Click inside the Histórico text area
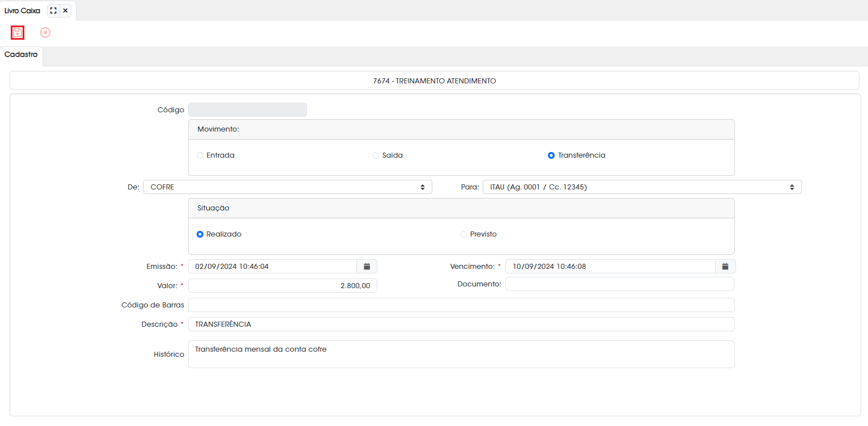Screen dimensions: 868x426 point(461,354)
